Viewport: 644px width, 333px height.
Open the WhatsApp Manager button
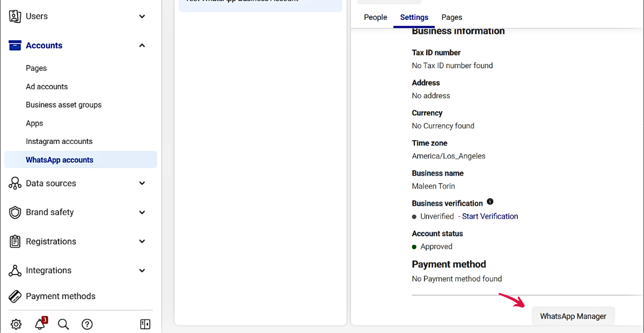(x=573, y=316)
